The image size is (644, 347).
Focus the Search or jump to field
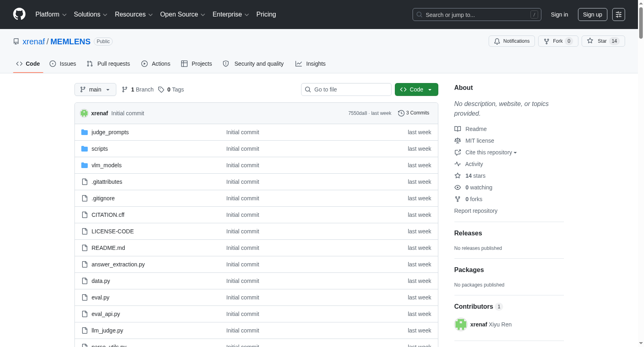click(x=477, y=15)
